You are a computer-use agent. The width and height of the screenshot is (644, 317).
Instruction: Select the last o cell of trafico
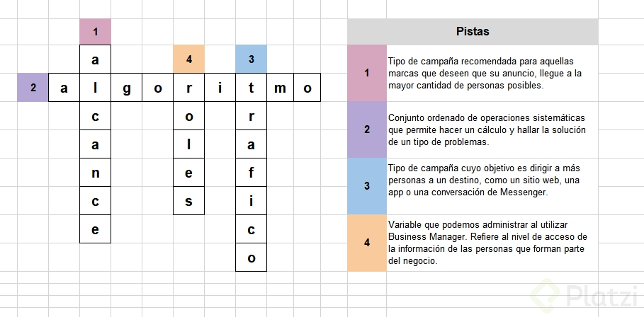252,257
